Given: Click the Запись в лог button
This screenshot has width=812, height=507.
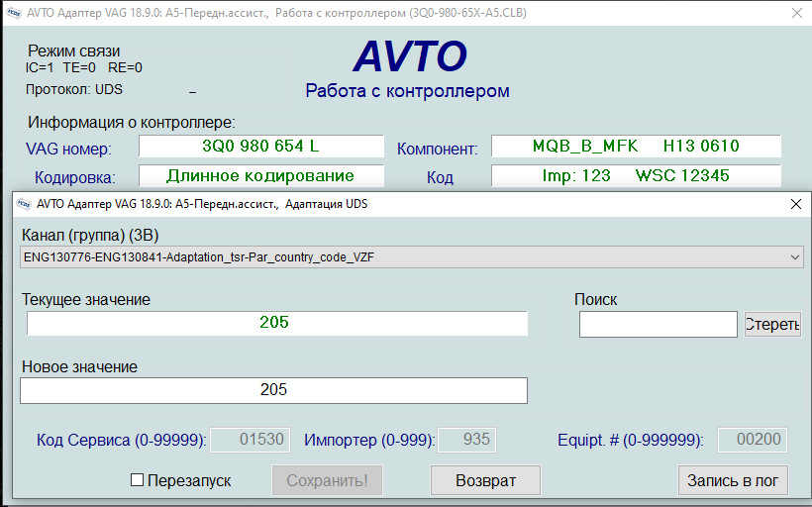Looking at the screenshot, I should (x=733, y=480).
